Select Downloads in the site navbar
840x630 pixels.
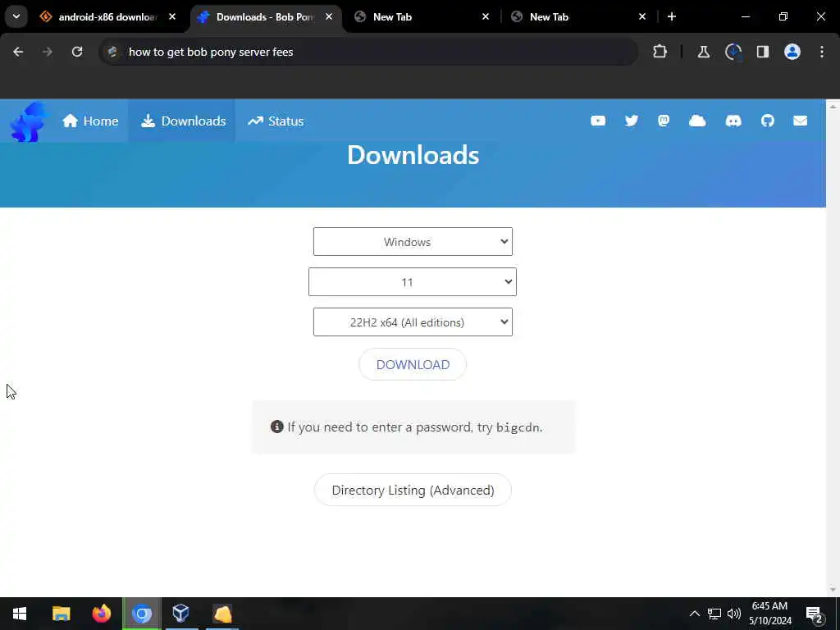point(183,121)
